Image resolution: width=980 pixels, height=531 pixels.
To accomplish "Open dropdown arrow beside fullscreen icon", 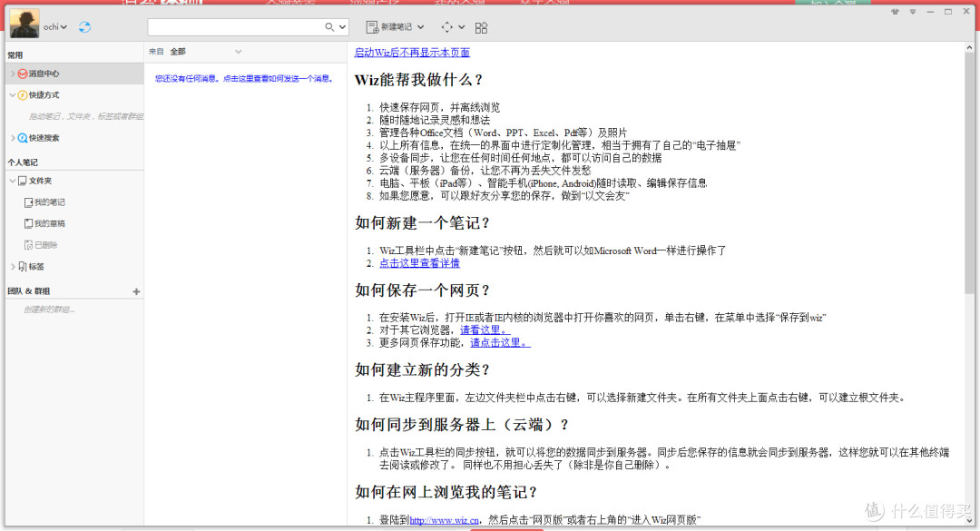I will click(x=461, y=27).
